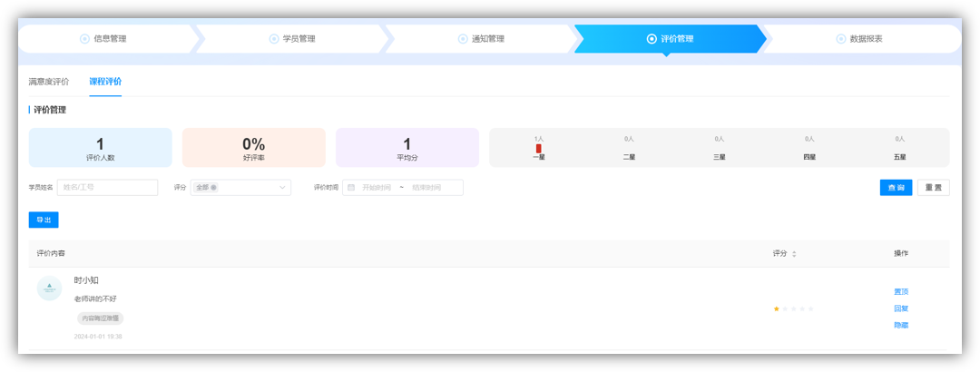Click the 查询 search button
The width and height of the screenshot is (980, 372).
pos(896,188)
